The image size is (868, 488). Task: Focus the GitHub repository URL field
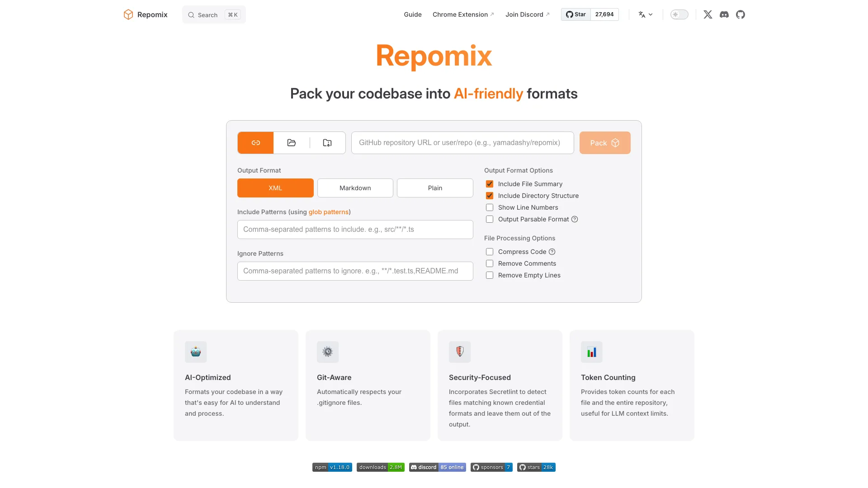click(x=462, y=143)
